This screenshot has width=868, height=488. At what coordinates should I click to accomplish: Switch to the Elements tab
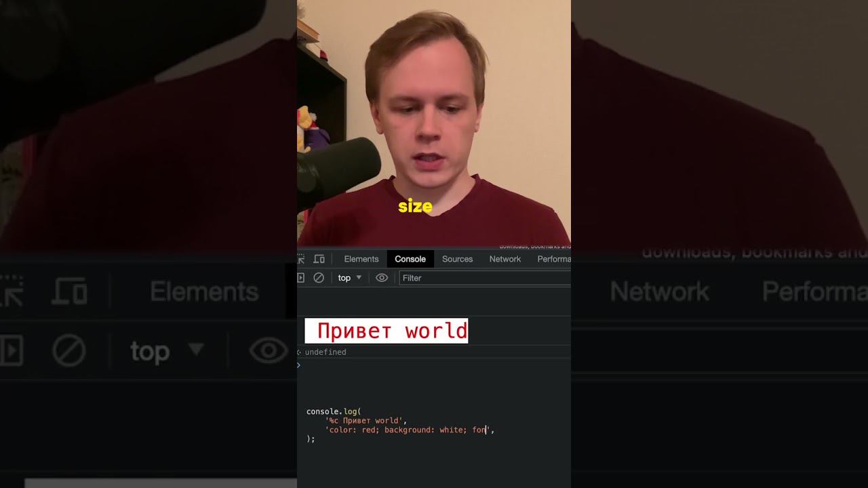361,259
